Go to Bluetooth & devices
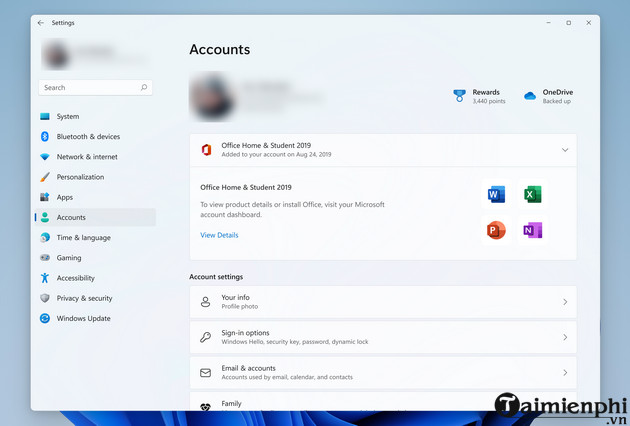 [x=88, y=136]
